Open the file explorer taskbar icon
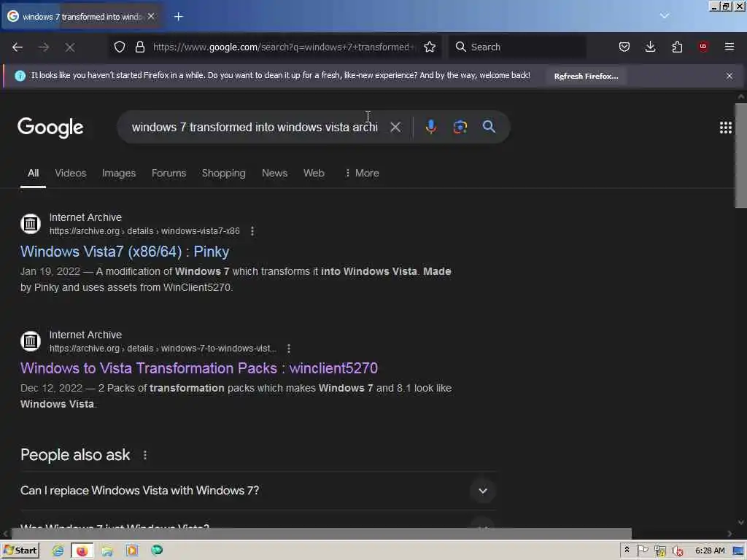Viewport: 747px width, 560px height. [x=107, y=551]
